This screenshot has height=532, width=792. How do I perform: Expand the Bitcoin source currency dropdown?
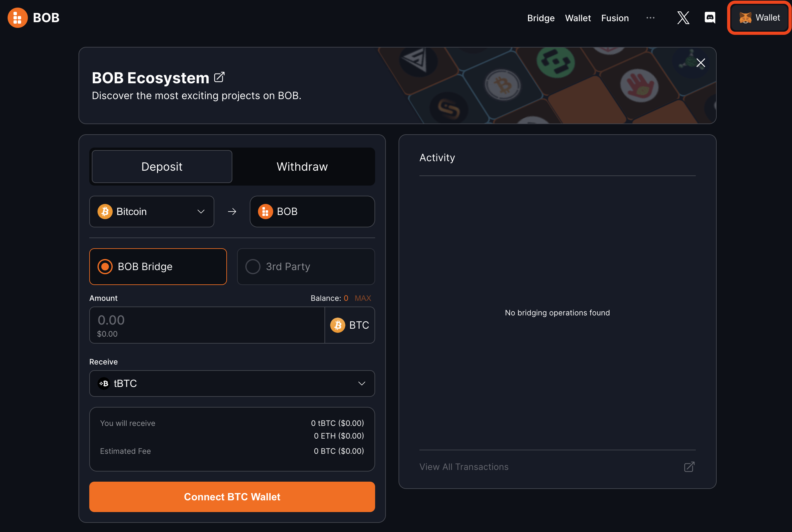(151, 212)
